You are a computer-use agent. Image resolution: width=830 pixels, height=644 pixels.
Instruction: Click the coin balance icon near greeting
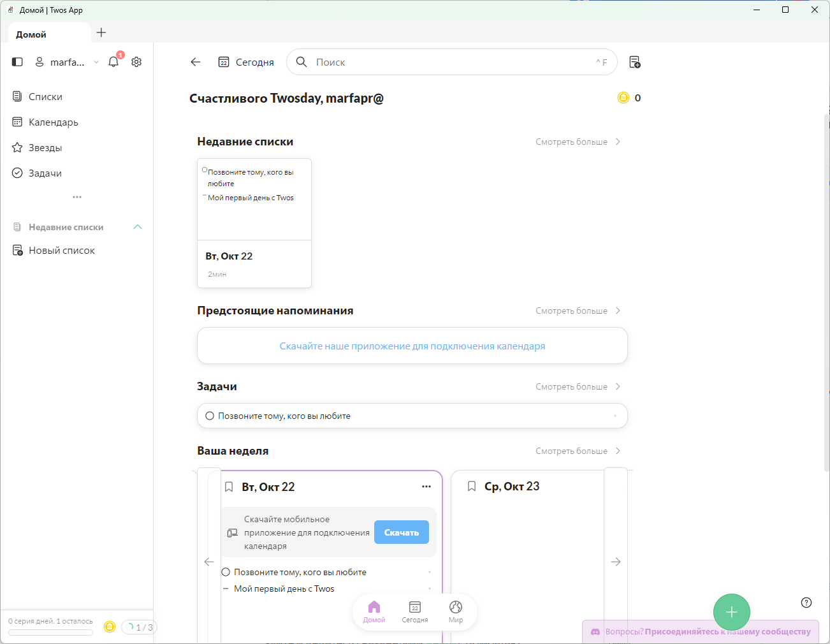pos(623,98)
